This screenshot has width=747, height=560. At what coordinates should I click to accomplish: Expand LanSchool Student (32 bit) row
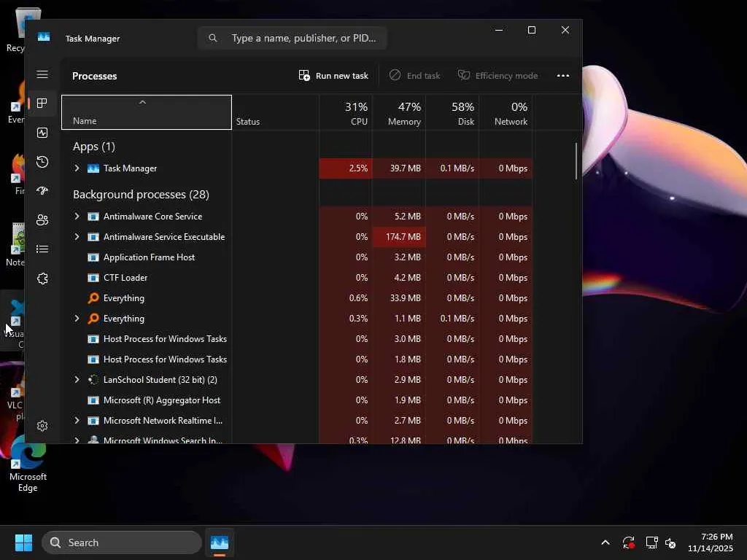(x=77, y=379)
